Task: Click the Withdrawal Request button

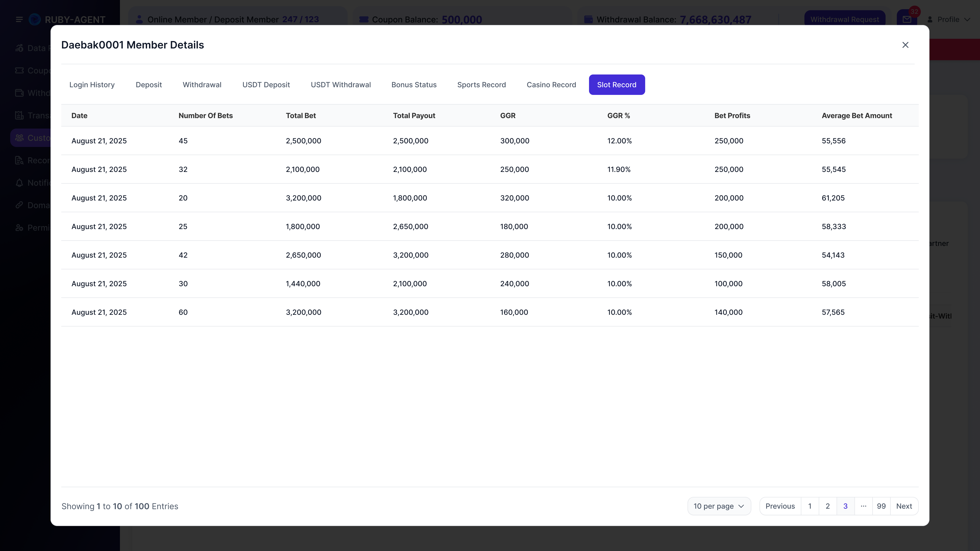Action: 844,19
